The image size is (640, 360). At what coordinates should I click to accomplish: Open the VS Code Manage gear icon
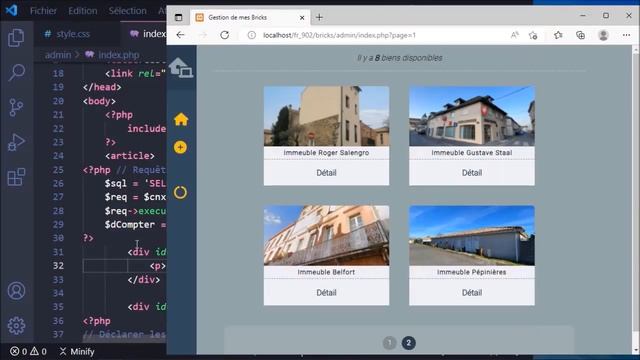pyautogui.click(x=16, y=325)
